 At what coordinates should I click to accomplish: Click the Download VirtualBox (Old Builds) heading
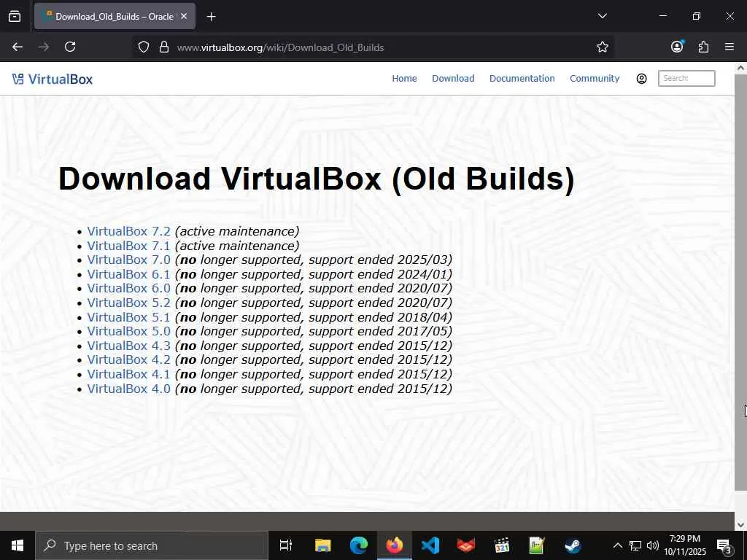[317, 179]
